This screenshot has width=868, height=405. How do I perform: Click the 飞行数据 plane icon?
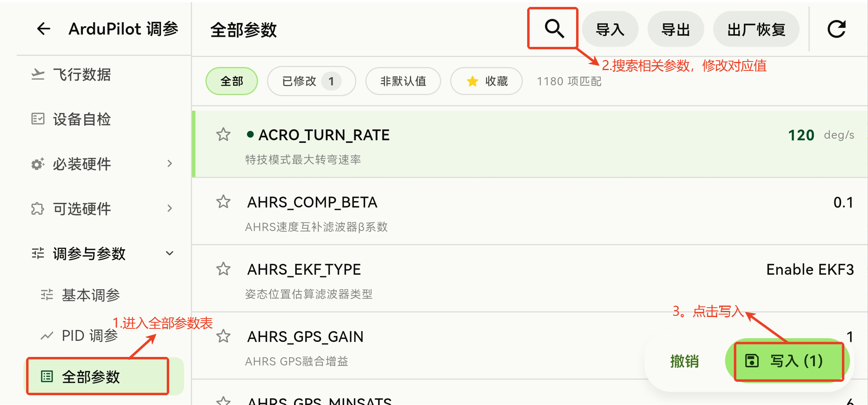point(38,74)
